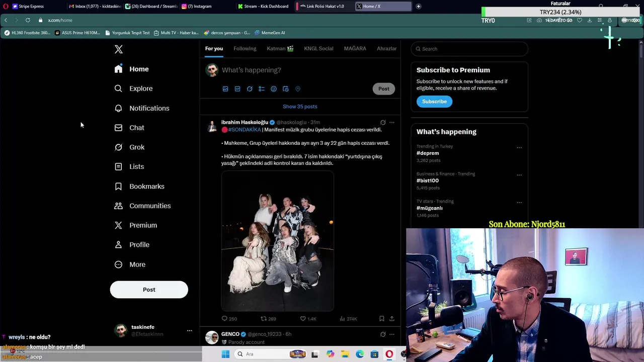
Task: Switch to the Katman tab
Action: [x=280, y=48]
